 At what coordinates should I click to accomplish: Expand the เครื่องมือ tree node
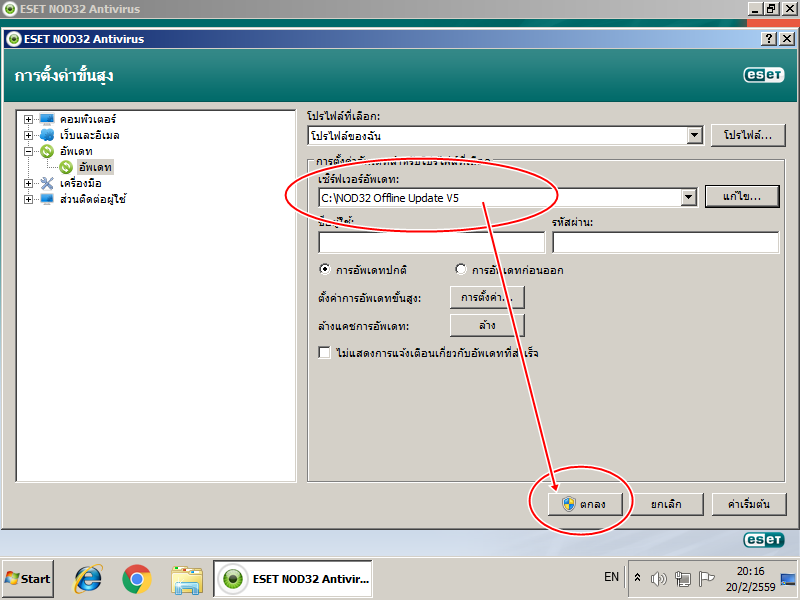pyautogui.click(x=29, y=183)
